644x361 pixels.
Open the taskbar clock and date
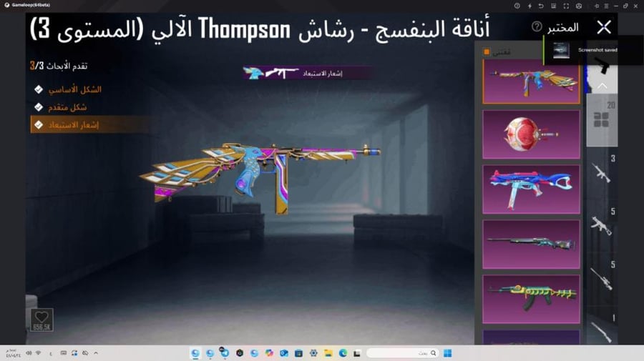tap(12, 353)
